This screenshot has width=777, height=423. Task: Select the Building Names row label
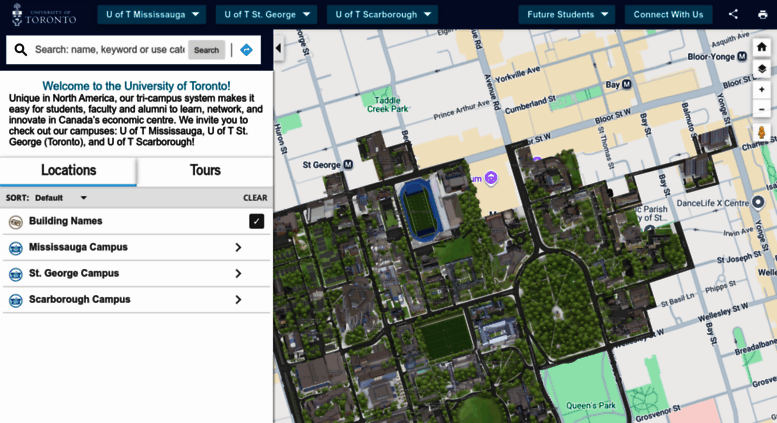65,221
